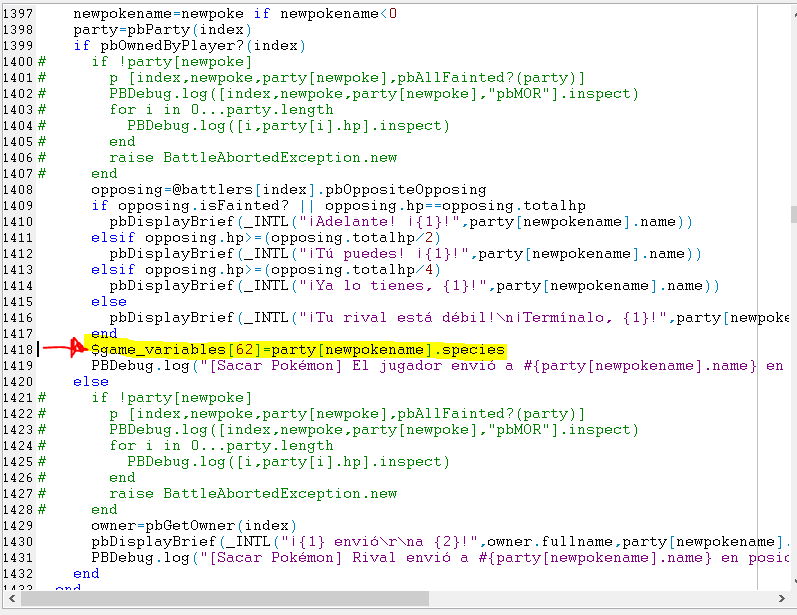Click line number 1418 in the gutter

(18, 350)
